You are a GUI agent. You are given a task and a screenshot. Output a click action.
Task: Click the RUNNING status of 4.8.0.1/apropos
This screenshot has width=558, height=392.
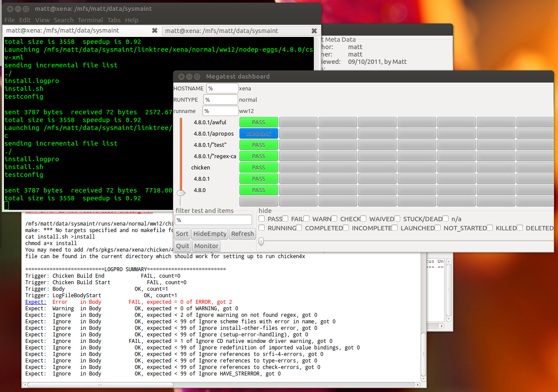tap(259, 133)
